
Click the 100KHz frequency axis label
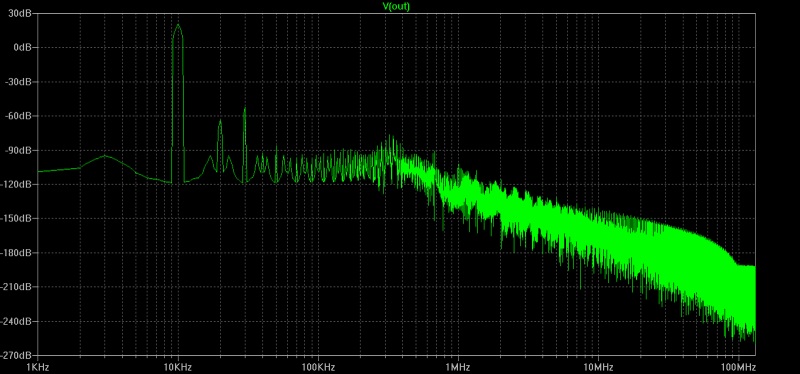tap(318, 367)
